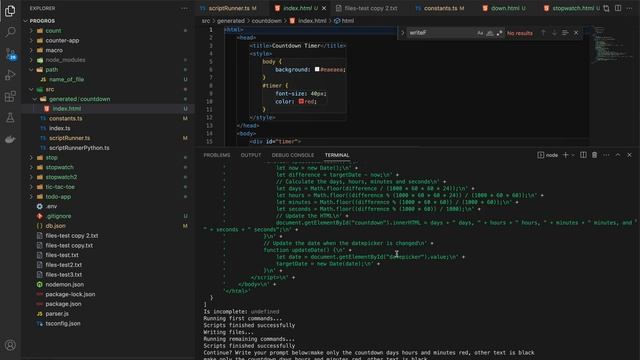Open name_of_file in path folder
The image size is (640, 360).
tap(67, 80)
